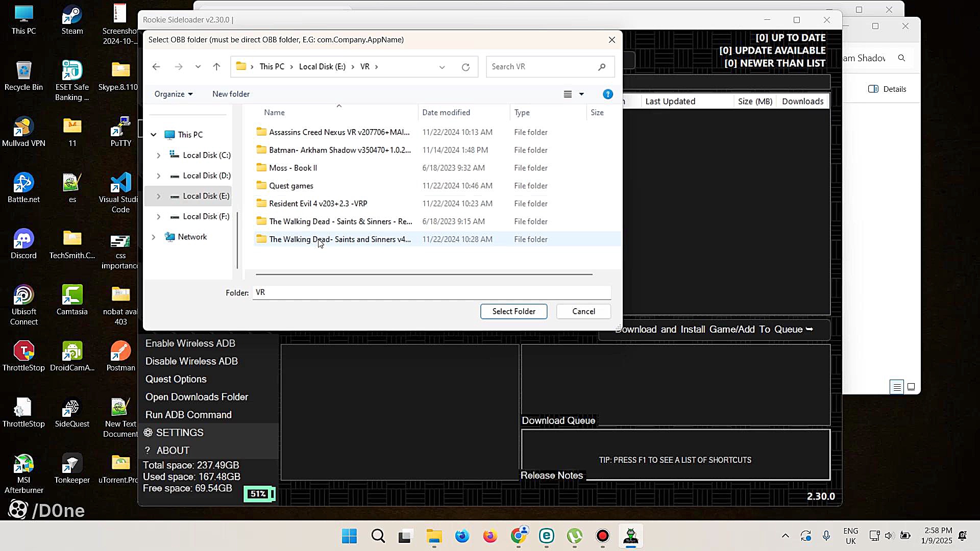Click Download and Install Game/Add To Queue
The width and height of the screenshot is (980, 551).
pyautogui.click(x=714, y=330)
